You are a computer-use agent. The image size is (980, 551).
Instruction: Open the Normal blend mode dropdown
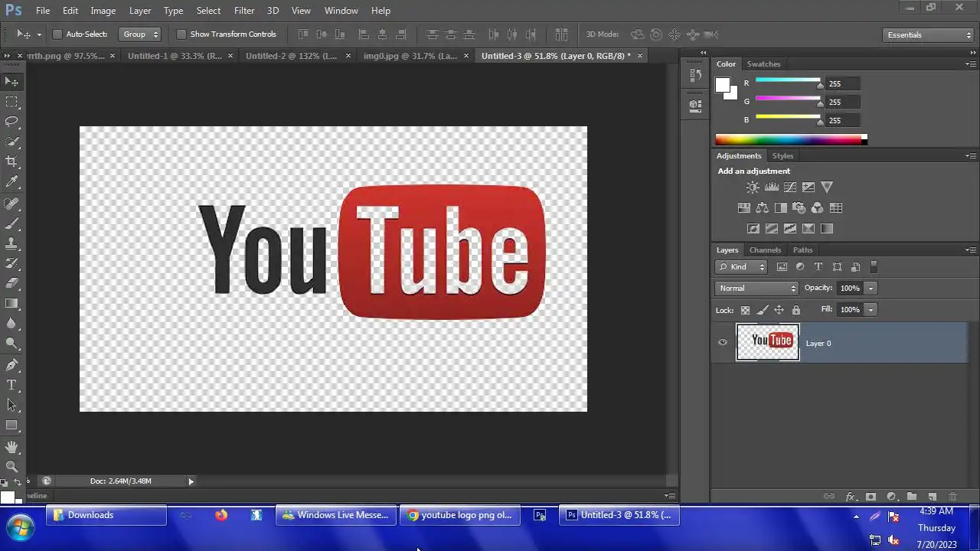(756, 289)
